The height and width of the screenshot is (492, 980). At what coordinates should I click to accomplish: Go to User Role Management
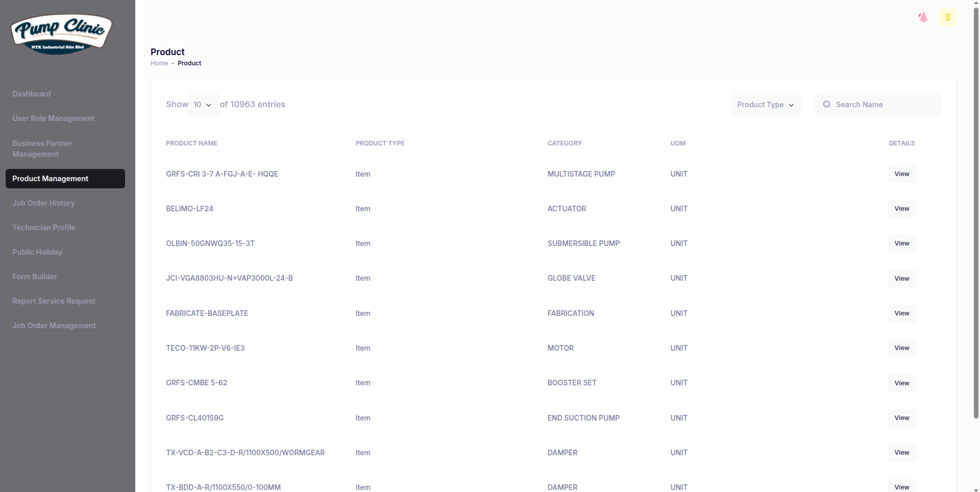click(53, 118)
